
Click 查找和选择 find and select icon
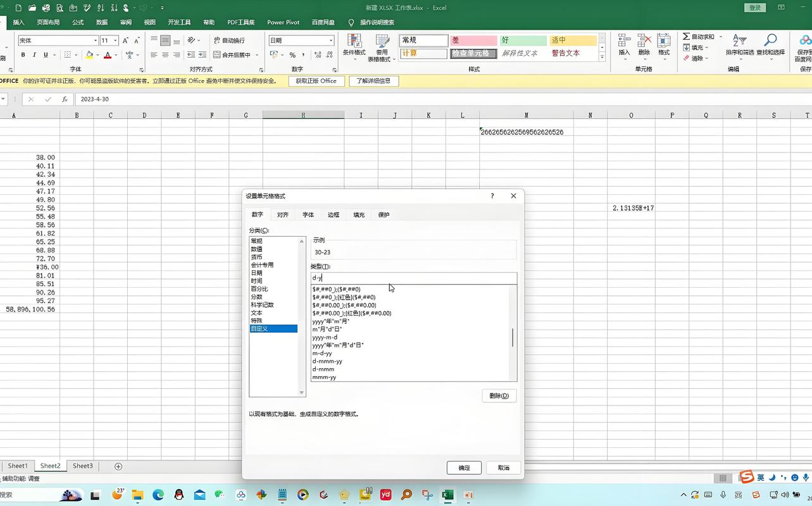click(771, 42)
